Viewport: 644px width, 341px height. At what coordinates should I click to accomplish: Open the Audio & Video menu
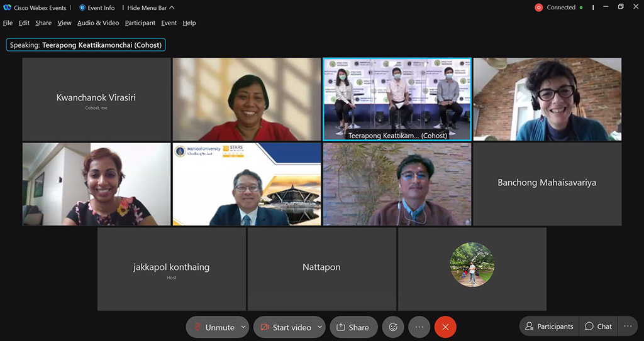[97, 23]
